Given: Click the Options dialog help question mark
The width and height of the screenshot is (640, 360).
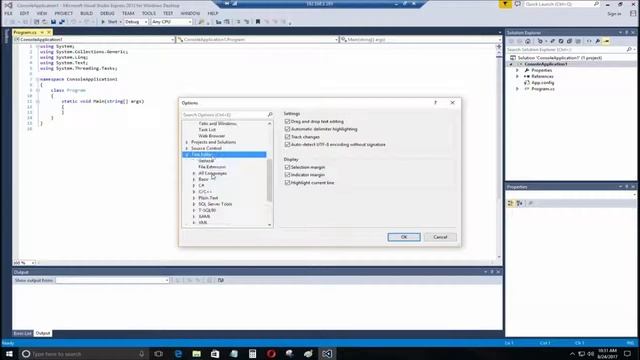Looking at the screenshot, I should coord(436,103).
